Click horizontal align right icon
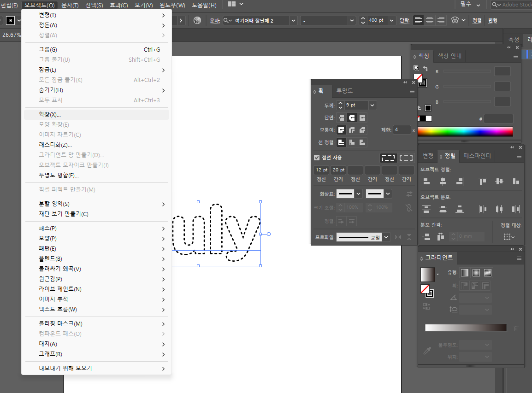 460,182
